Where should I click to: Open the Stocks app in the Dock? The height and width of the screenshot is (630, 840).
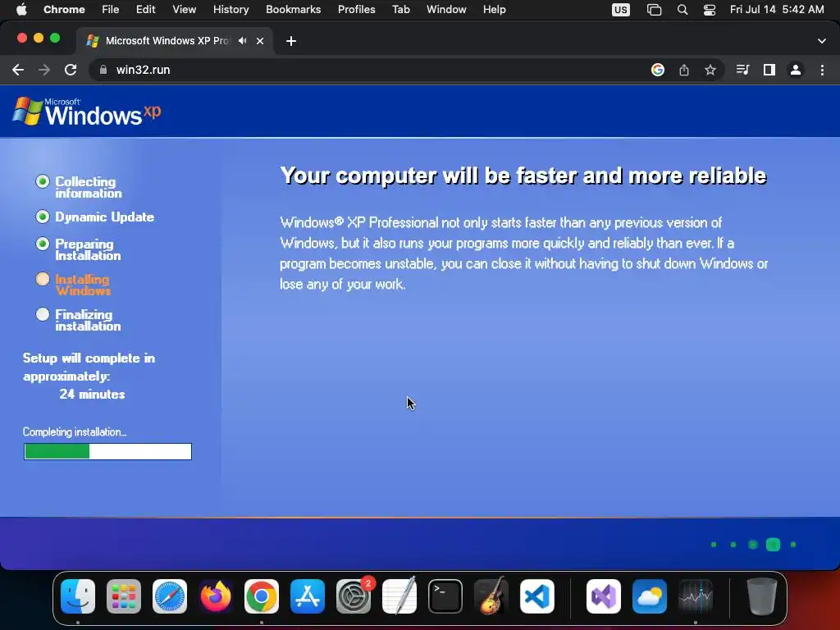tap(696, 596)
